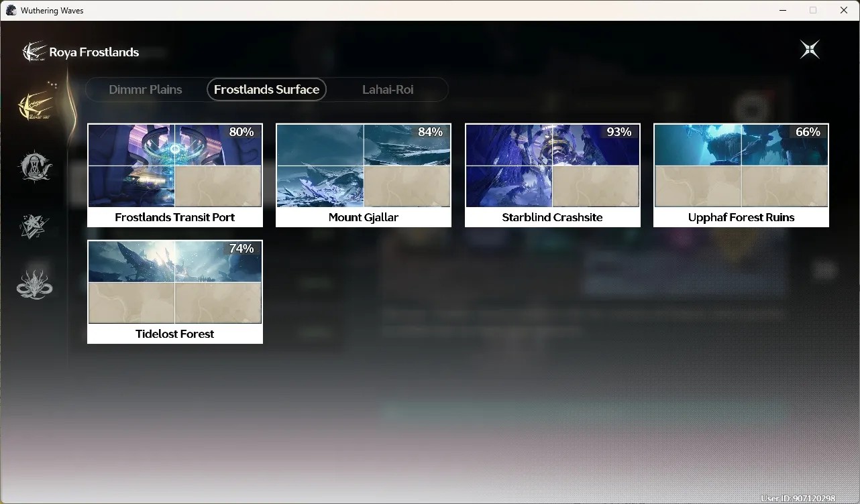Screen dimensions: 860x504
Task: Minimize the Wuthering Waves window
Action: (783, 10)
